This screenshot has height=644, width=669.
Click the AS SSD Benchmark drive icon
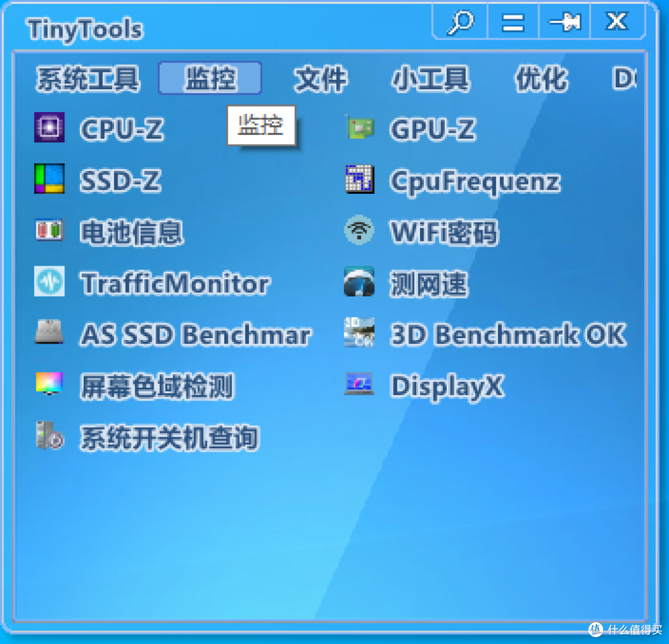tap(50, 332)
